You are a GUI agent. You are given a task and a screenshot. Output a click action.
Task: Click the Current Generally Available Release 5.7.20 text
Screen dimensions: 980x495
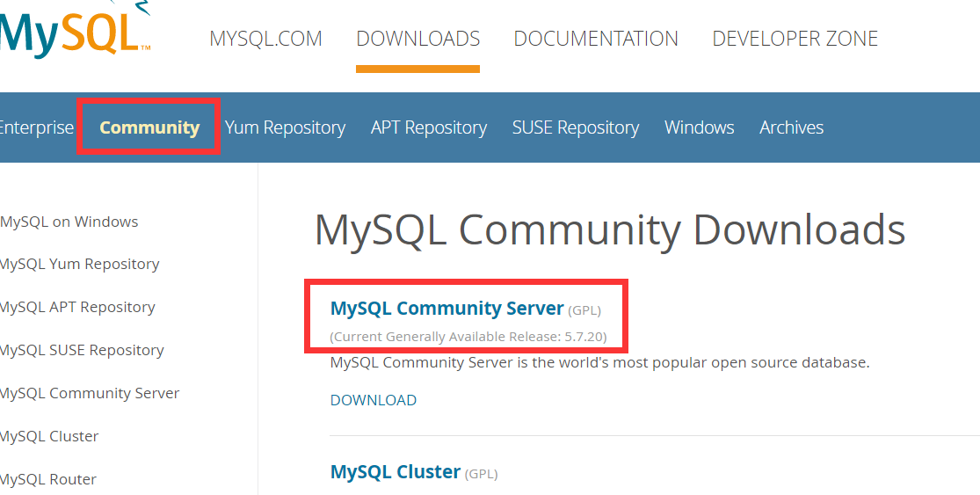click(x=468, y=336)
